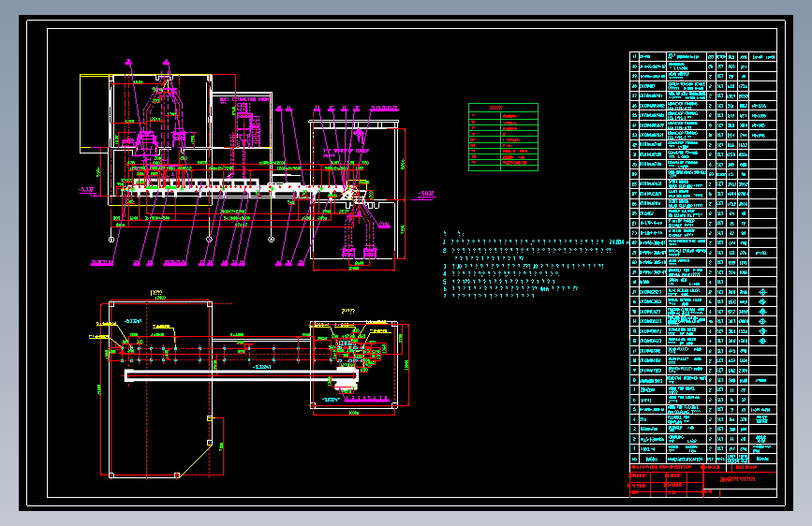Click the topmost crosshair symbol in parts list

[x=762, y=292]
